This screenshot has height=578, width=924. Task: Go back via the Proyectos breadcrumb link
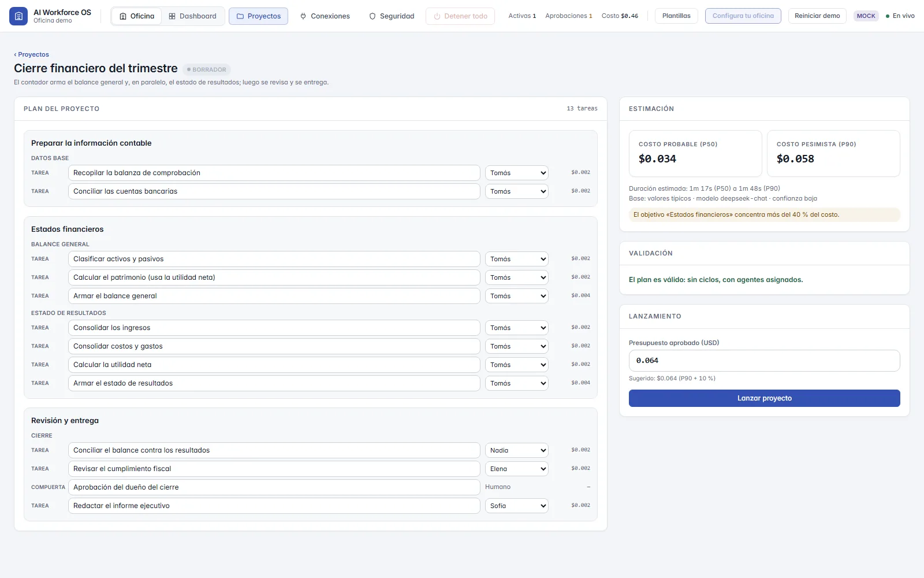32,54
